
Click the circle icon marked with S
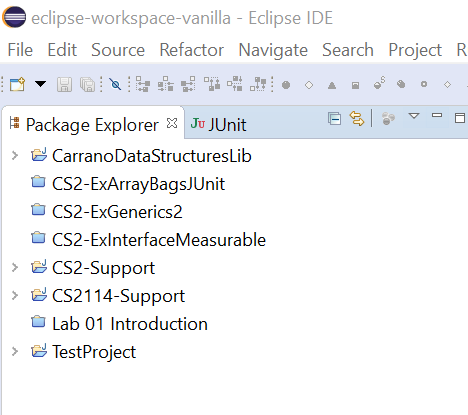pyautogui.click(x=379, y=83)
